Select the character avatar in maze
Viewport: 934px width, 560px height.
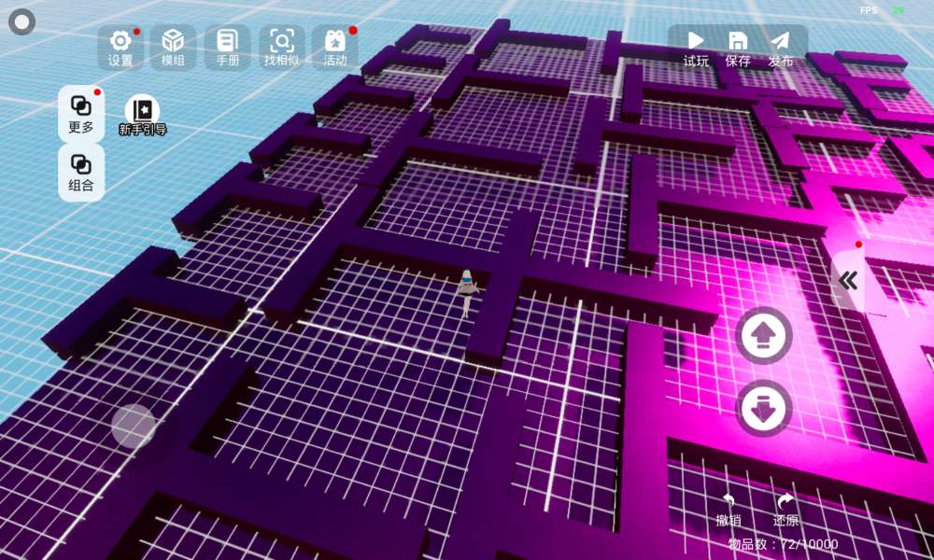(x=467, y=291)
